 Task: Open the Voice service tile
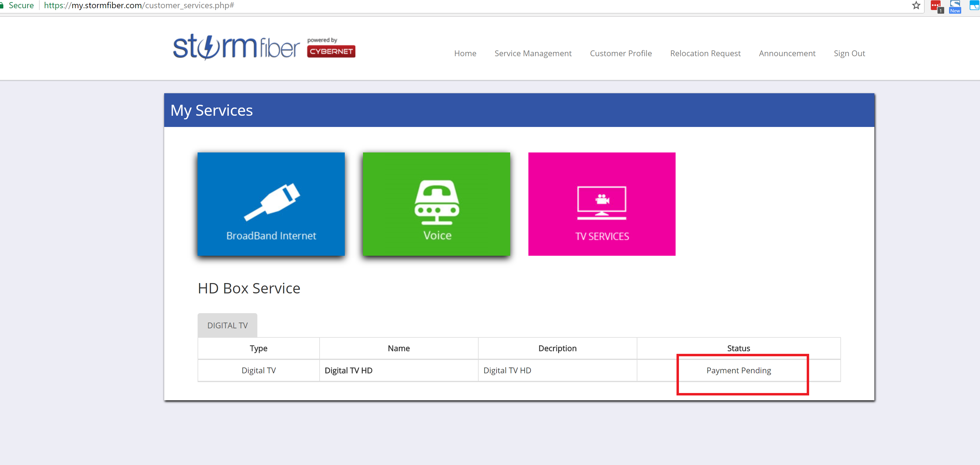[436, 204]
